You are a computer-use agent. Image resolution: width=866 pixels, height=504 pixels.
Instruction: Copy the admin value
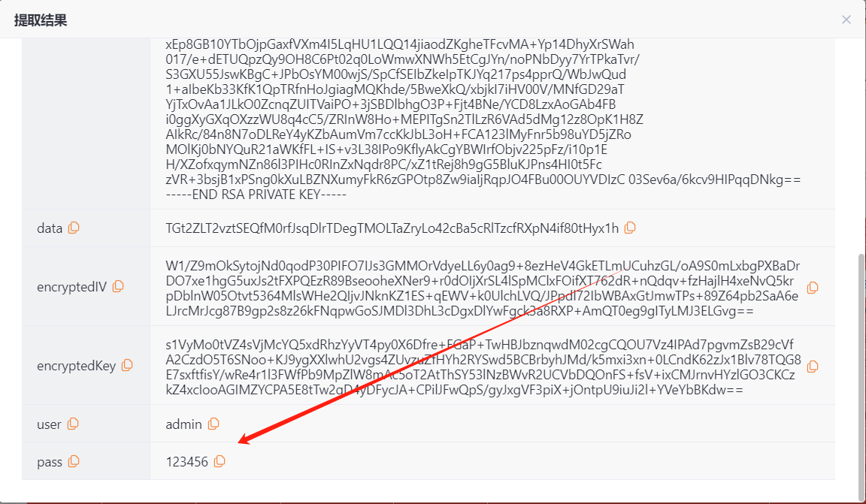[x=213, y=424]
